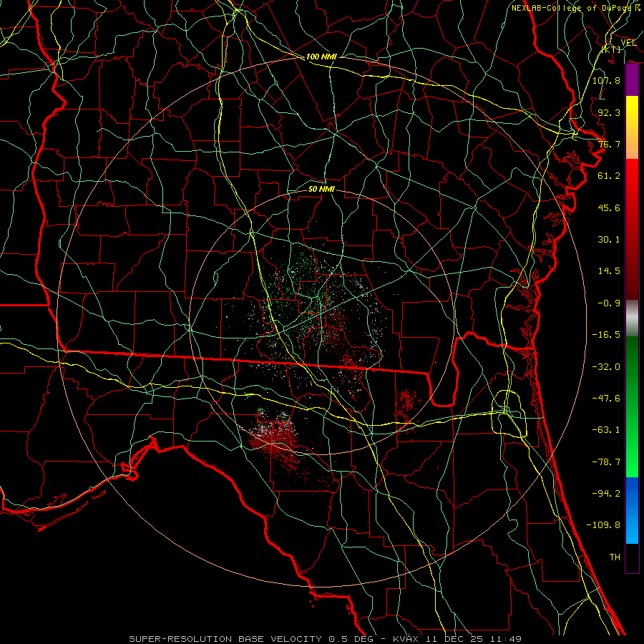Viewport: 644px width, 644px height.
Task: Click the -32.0 velocity scale value
Action: point(606,367)
